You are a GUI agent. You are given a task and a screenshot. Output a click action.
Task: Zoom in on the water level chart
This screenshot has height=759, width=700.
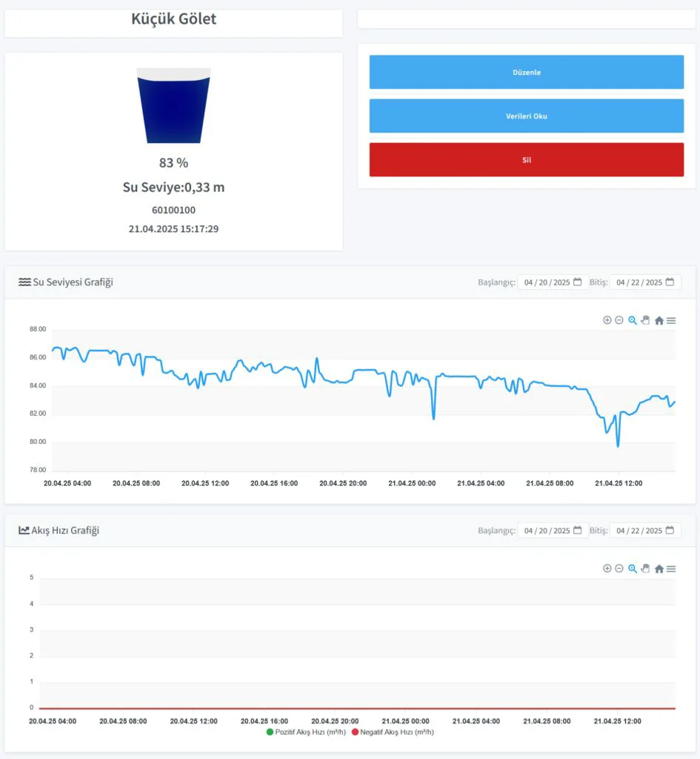pyautogui.click(x=607, y=320)
